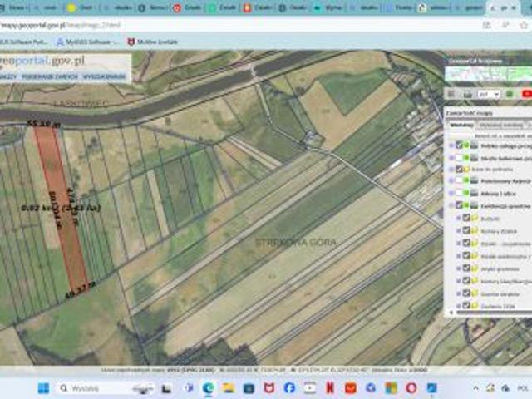Viewport: 532px width, 399px height.
Task: Click the red highlighted parcel on map
Action: (62, 208)
